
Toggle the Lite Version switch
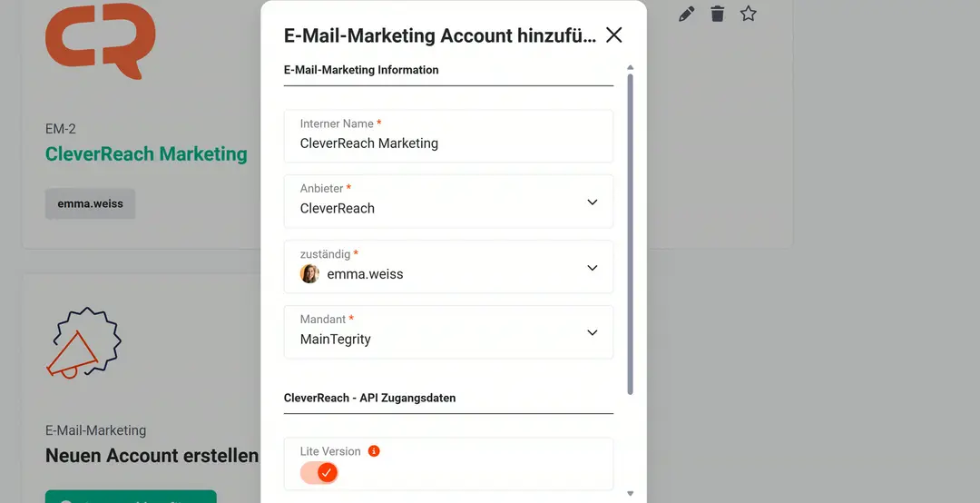tap(318, 473)
